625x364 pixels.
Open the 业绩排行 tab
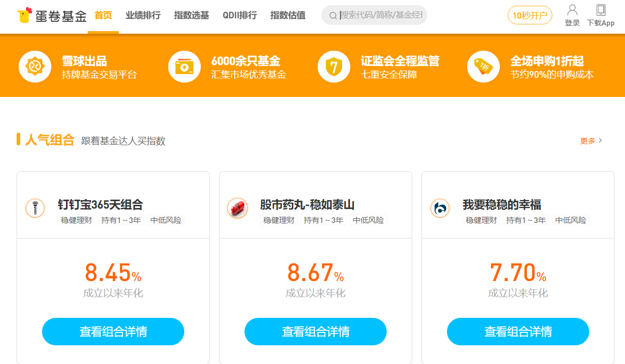(x=143, y=15)
